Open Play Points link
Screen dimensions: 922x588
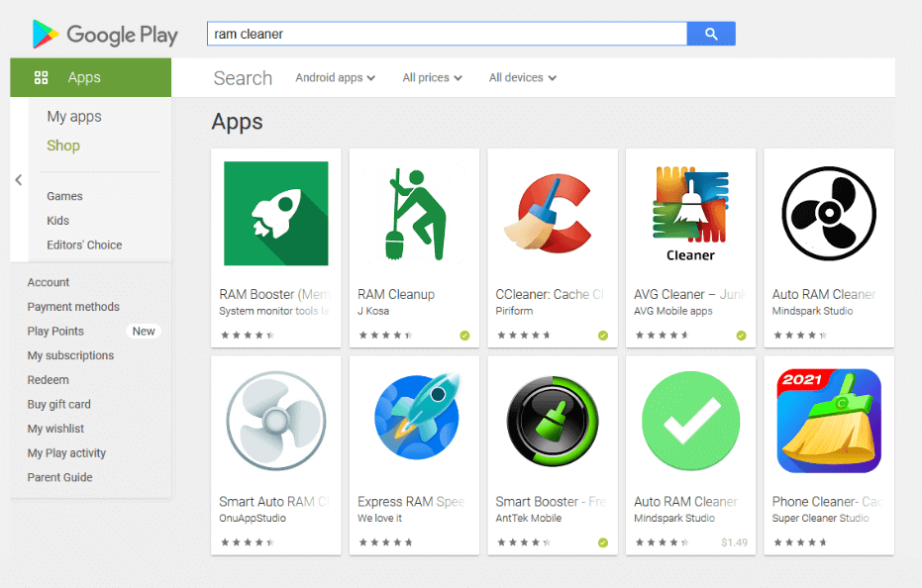[x=55, y=331]
